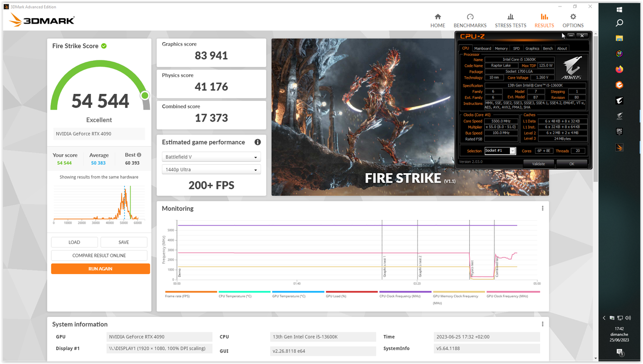Screen dimensions: 643x364
Task: Expand the 1440p Ultra resolution dropdown
Action: 211,170
